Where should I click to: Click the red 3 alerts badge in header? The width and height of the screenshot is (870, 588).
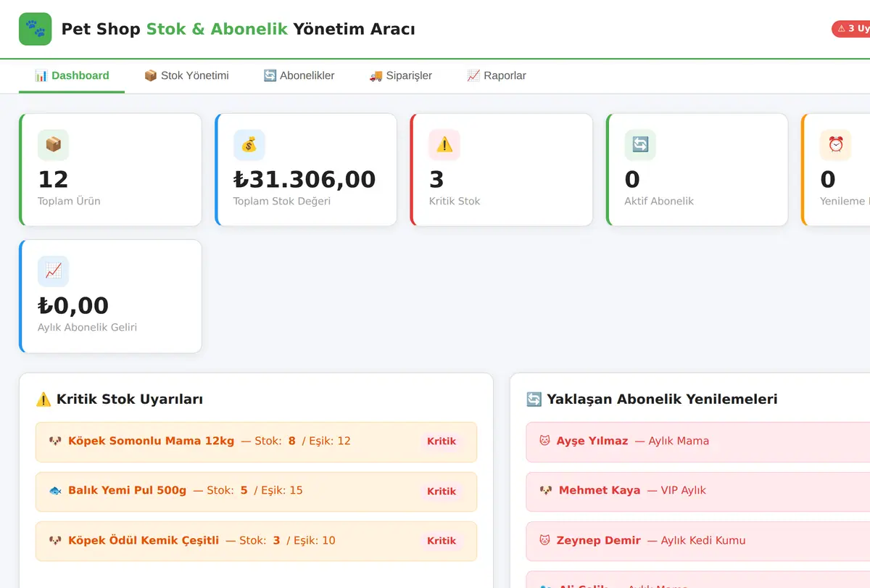(x=851, y=29)
